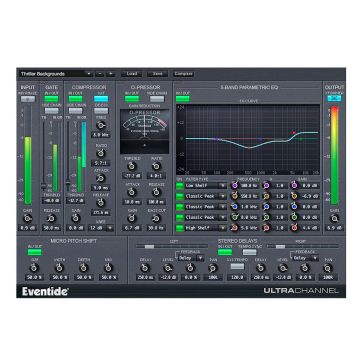The height and width of the screenshot is (360, 360).
Task: Click the Micro Pitch Shift Width knob
Action: click(59, 267)
